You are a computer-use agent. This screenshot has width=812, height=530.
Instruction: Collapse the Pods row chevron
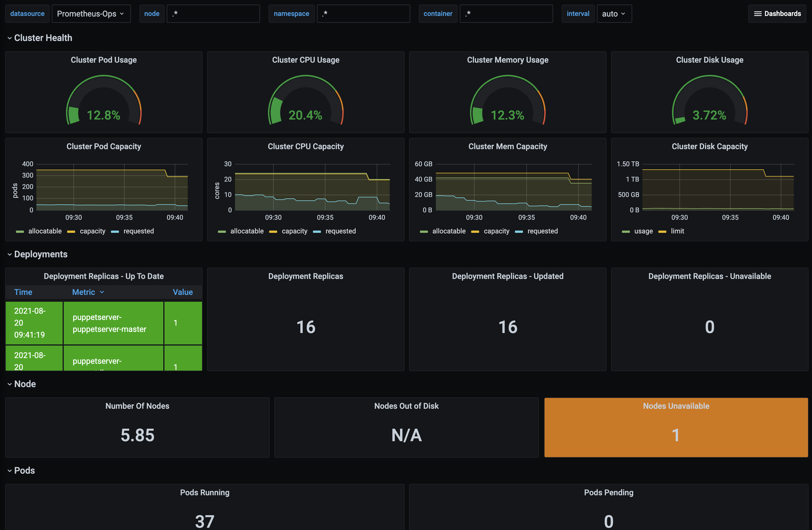[10, 471]
